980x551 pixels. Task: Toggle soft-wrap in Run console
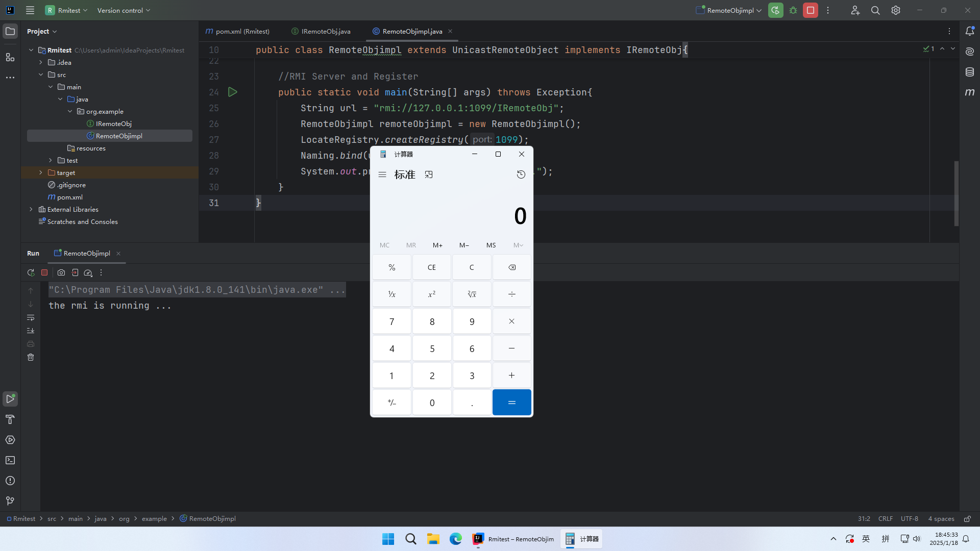(x=31, y=318)
